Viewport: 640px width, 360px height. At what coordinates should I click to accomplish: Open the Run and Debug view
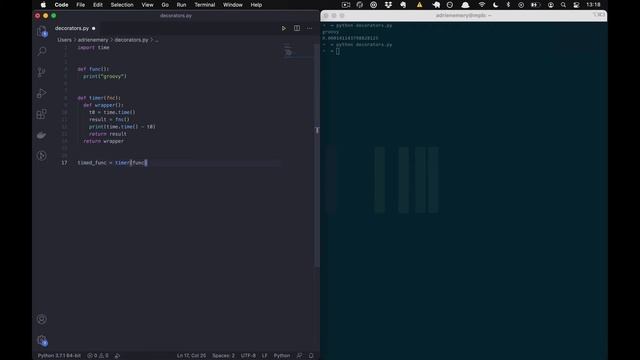tap(42, 93)
